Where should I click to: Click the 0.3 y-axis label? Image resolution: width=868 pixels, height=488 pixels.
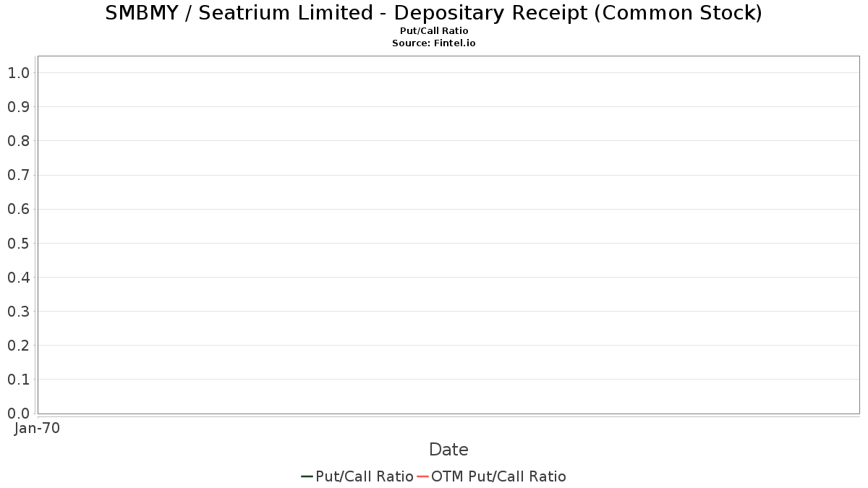(19, 311)
